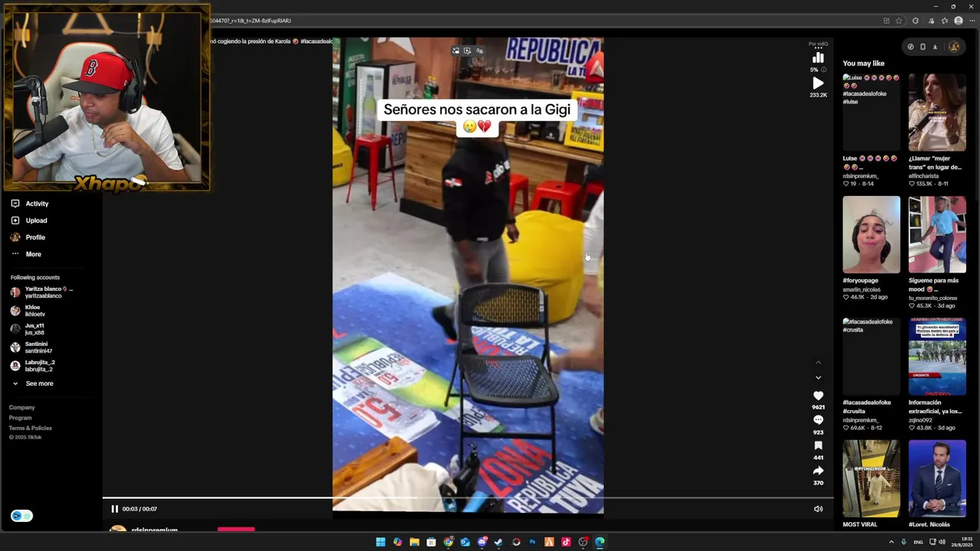Open the profile avatar in top right

954,47
